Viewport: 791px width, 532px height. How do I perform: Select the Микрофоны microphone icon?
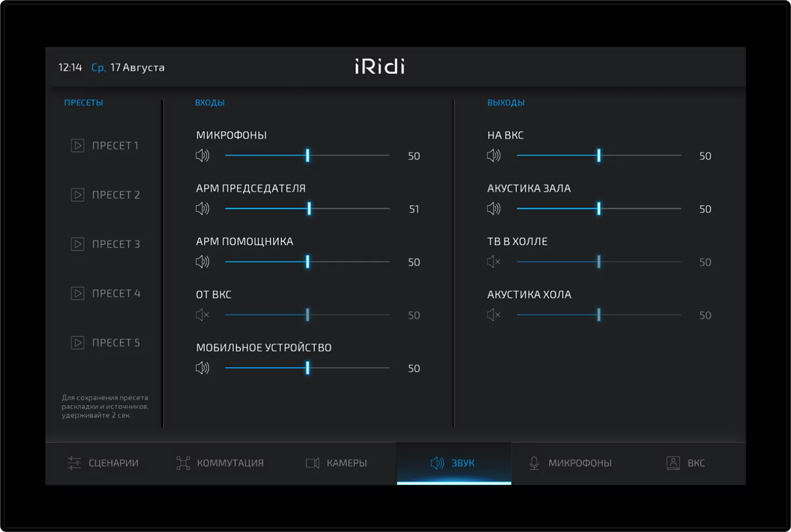(535, 463)
